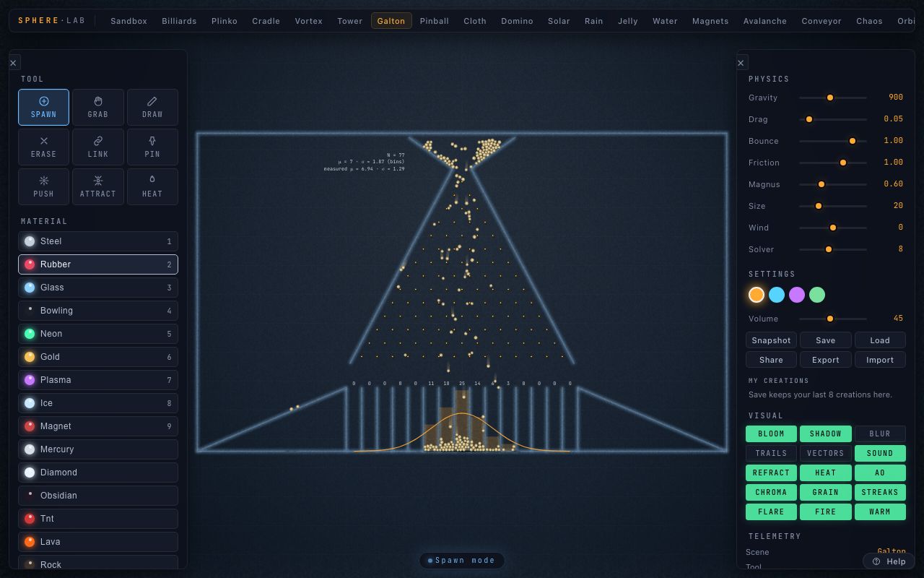The height and width of the screenshot is (578, 924).
Task: Select the Neon material
Action: (x=98, y=334)
